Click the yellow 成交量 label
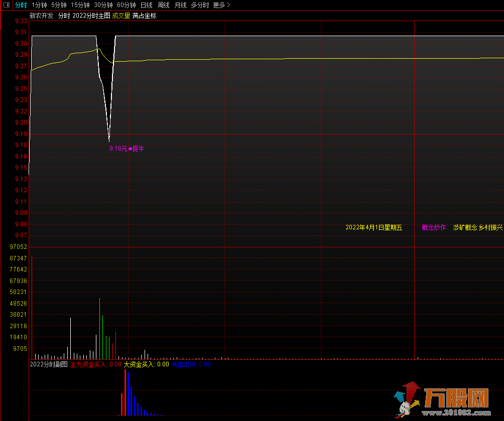The image size is (504, 421). click(121, 16)
